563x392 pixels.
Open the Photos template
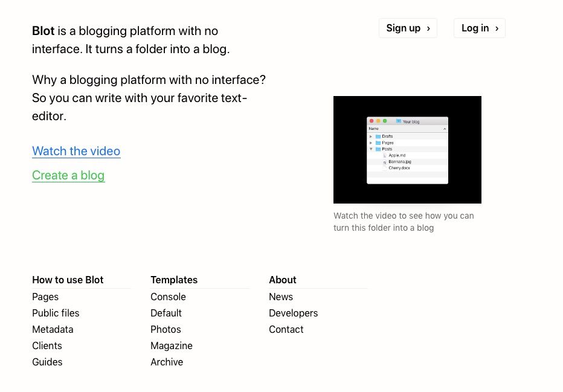[166, 329]
